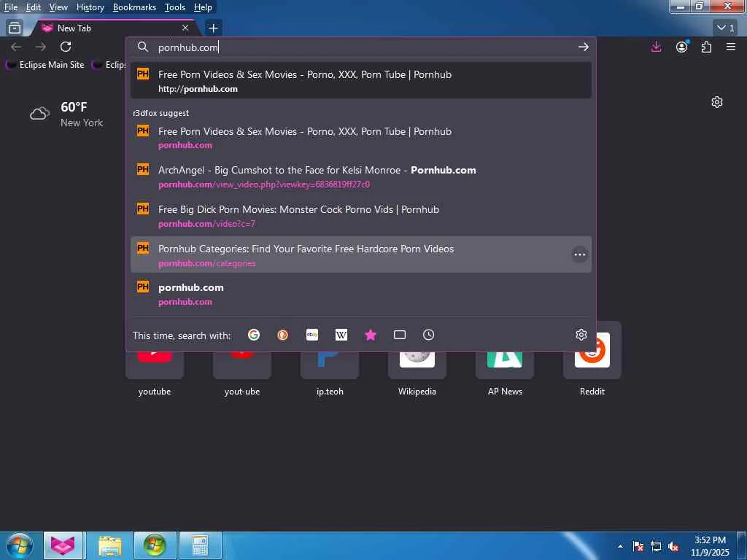747x560 pixels.
Task: Search in History with the clock icon
Action: click(x=428, y=335)
